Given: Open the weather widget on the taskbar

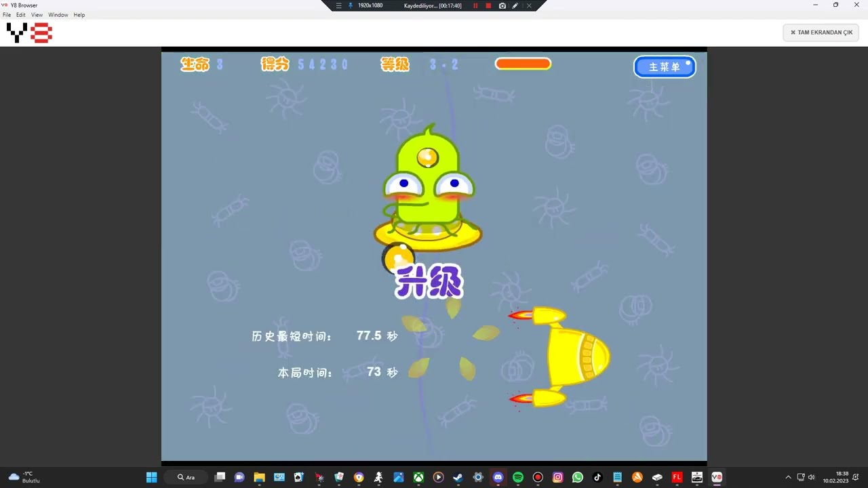Looking at the screenshot, I should point(24,477).
